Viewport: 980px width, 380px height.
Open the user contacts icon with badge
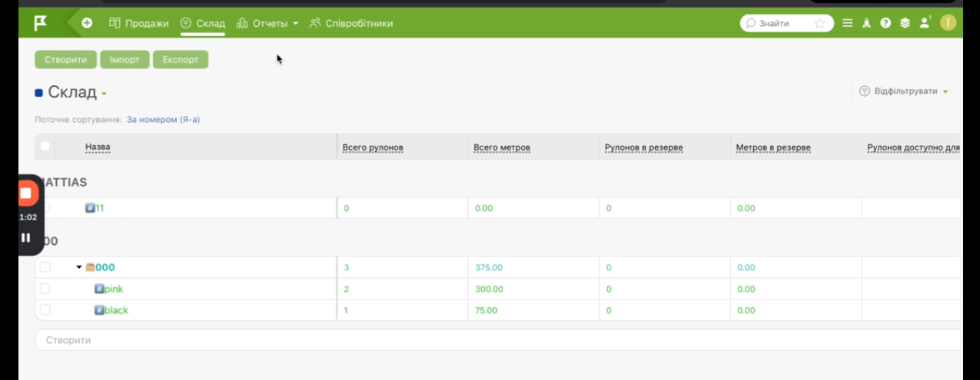click(x=925, y=22)
